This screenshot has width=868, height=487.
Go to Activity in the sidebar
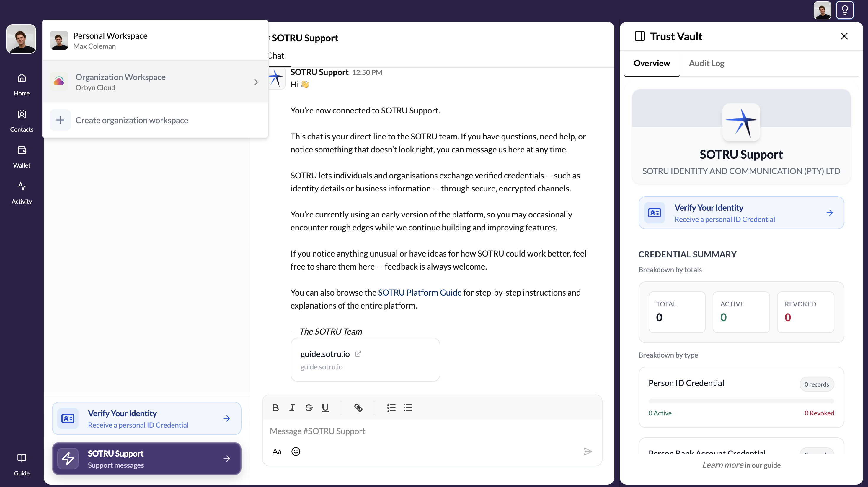(x=22, y=186)
